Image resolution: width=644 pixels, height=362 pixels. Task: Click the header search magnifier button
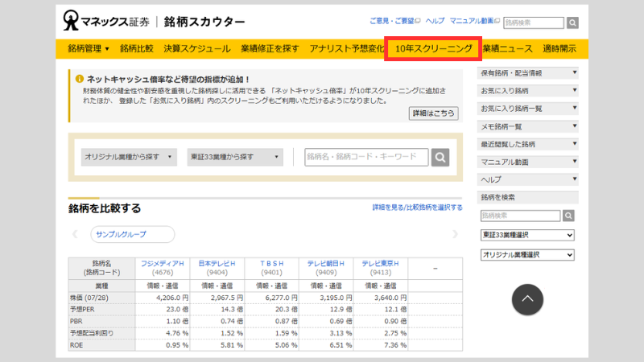pos(572,23)
